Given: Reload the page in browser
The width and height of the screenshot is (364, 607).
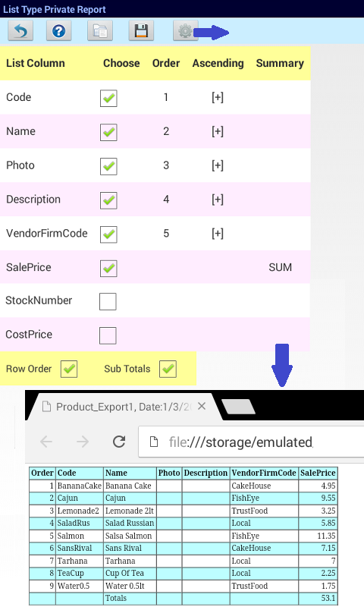Looking at the screenshot, I should [119, 442].
